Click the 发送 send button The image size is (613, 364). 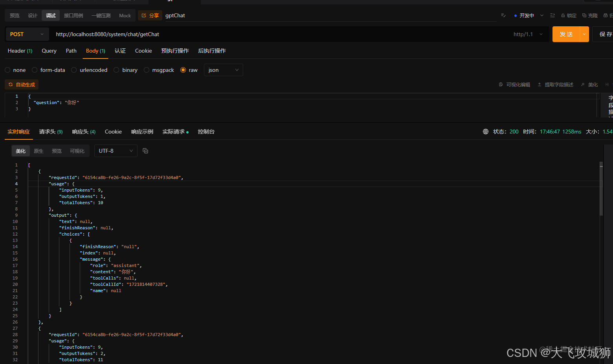click(x=566, y=34)
